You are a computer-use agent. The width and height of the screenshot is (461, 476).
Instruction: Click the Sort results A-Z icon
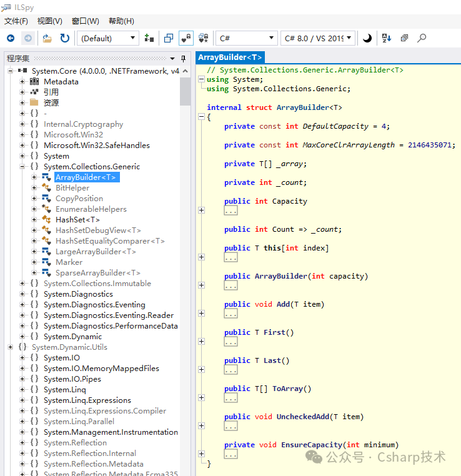pyautogui.click(x=386, y=38)
